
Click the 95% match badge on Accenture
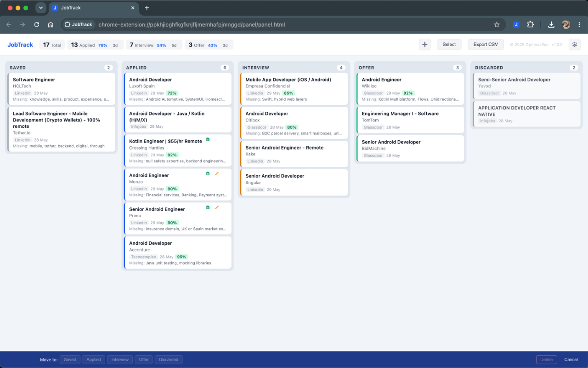click(x=182, y=257)
